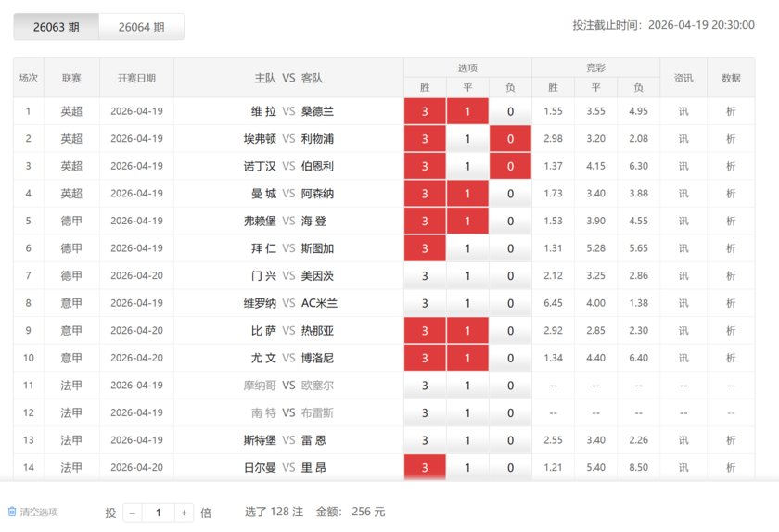The image size is (779, 532).
Task: Toggle win option for 门兴 vs 美因茨
Action: tap(425, 275)
